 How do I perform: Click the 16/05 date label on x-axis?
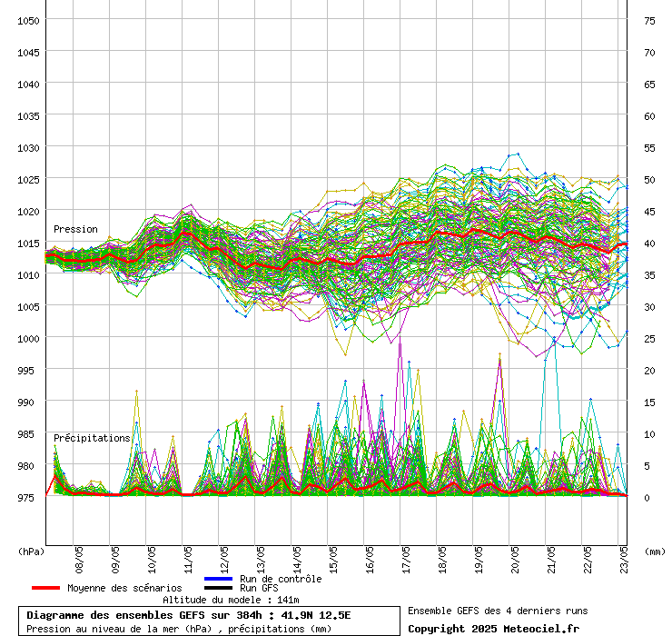coord(370,560)
